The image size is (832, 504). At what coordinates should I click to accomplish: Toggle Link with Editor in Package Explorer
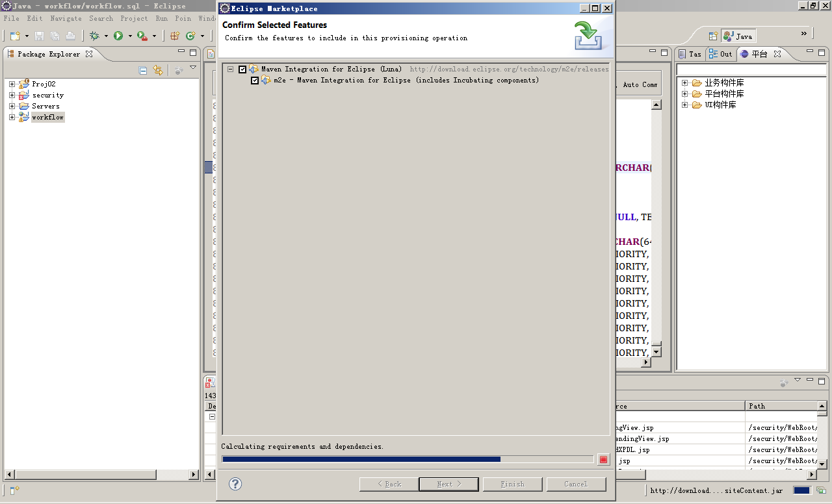click(x=158, y=70)
